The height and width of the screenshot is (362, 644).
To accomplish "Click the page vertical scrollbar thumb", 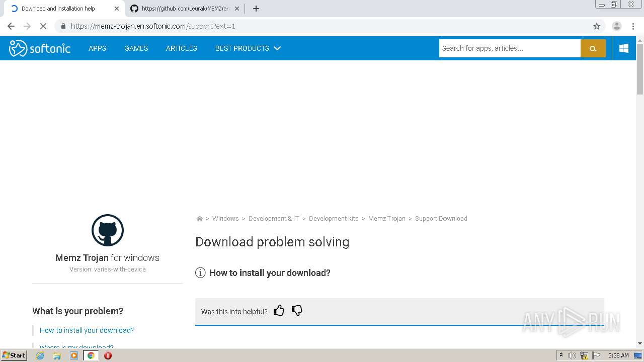I will tap(640, 69).
